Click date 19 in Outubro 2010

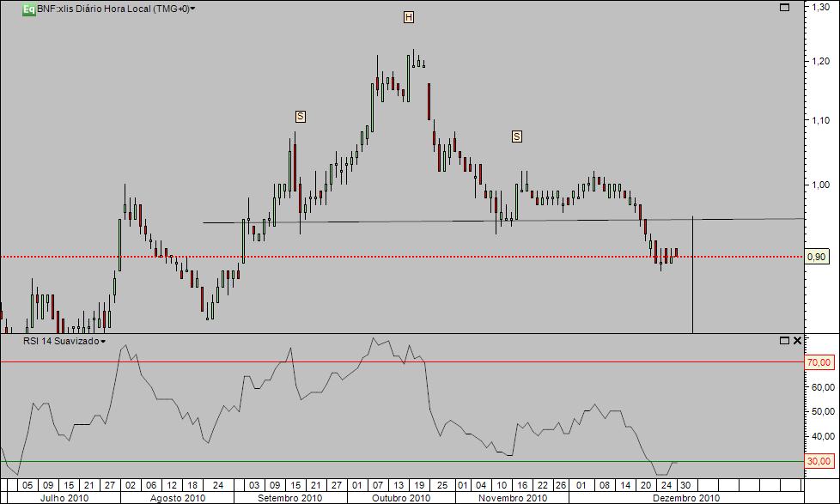pos(419,485)
